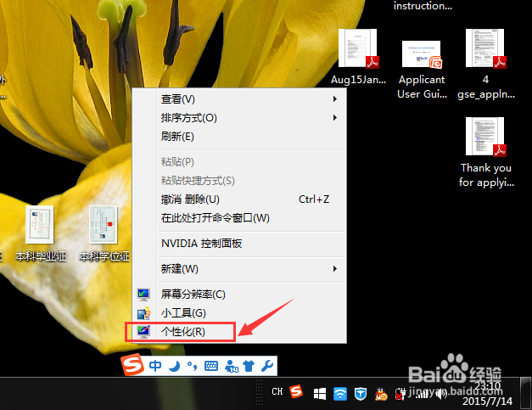Click the instruction... desktop file label

423,5
